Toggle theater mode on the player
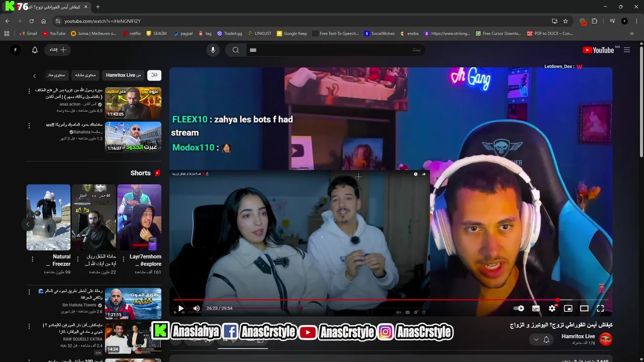Image resolution: width=644 pixels, height=362 pixels. coord(584,308)
